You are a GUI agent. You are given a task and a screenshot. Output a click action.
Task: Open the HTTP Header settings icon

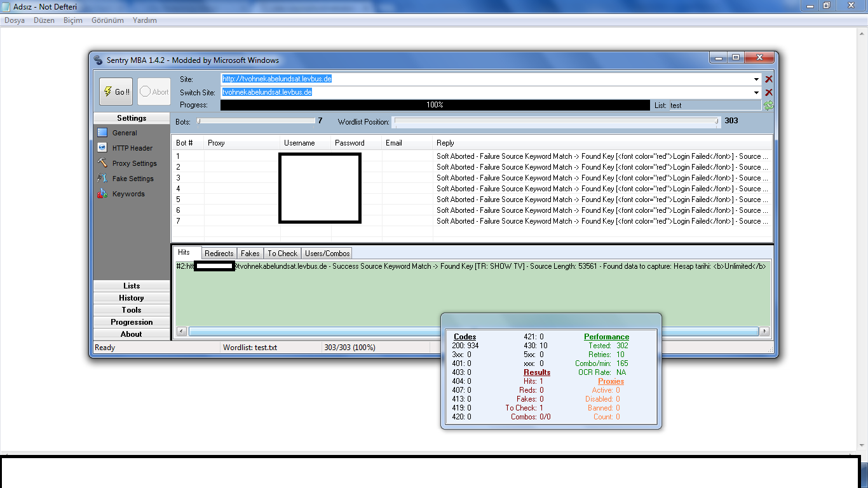pos(102,148)
